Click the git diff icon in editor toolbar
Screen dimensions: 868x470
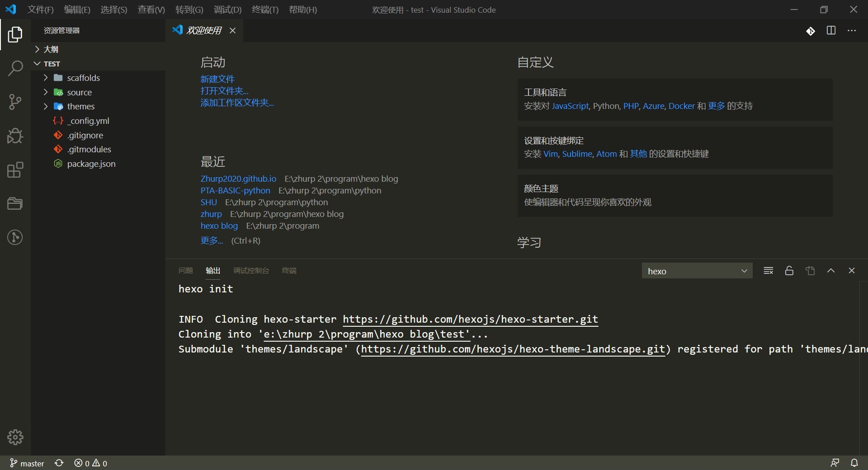click(x=811, y=31)
